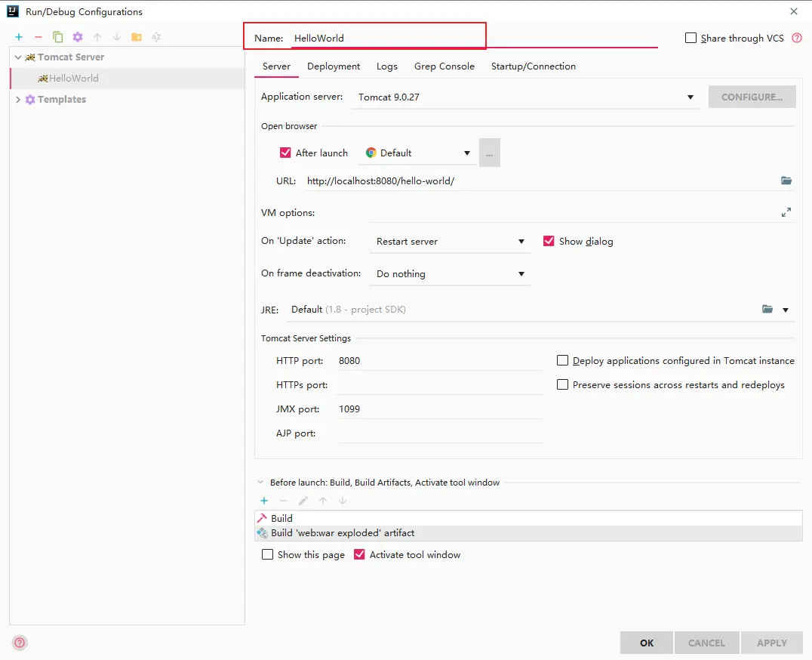The width and height of the screenshot is (812, 660).
Task: Edit before launch task pencil icon
Action: coord(303,501)
